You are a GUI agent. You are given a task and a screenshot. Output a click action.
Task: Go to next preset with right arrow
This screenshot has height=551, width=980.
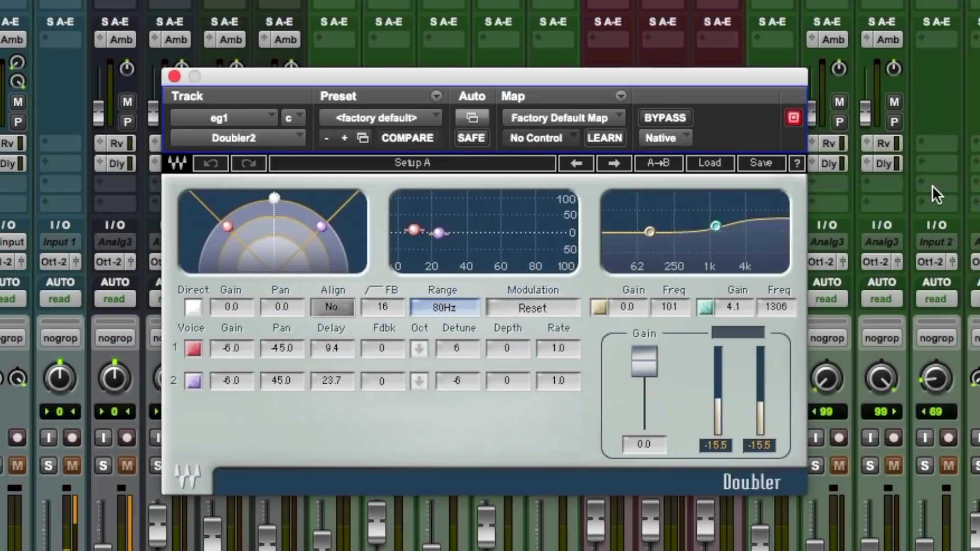(614, 163)
